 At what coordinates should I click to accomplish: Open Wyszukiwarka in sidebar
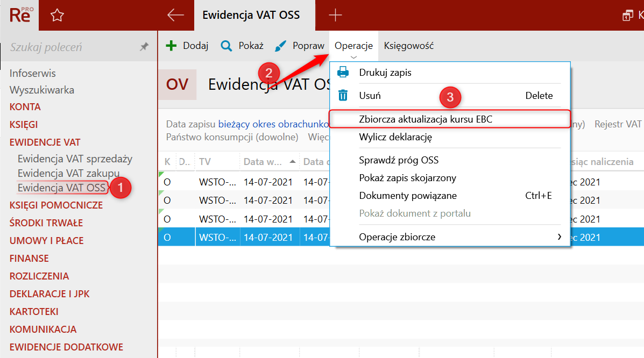[42, 90]
